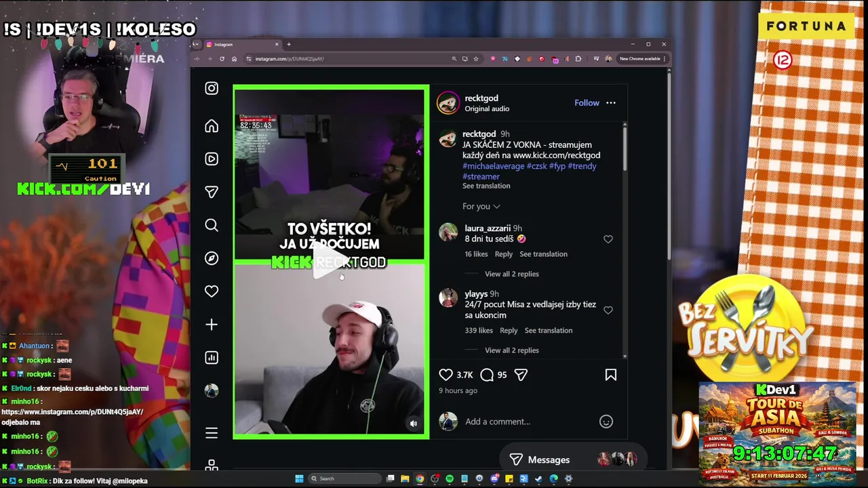Click See translation under the caption
This screenshot has width=868, height=488.
[x=486, y=186]
